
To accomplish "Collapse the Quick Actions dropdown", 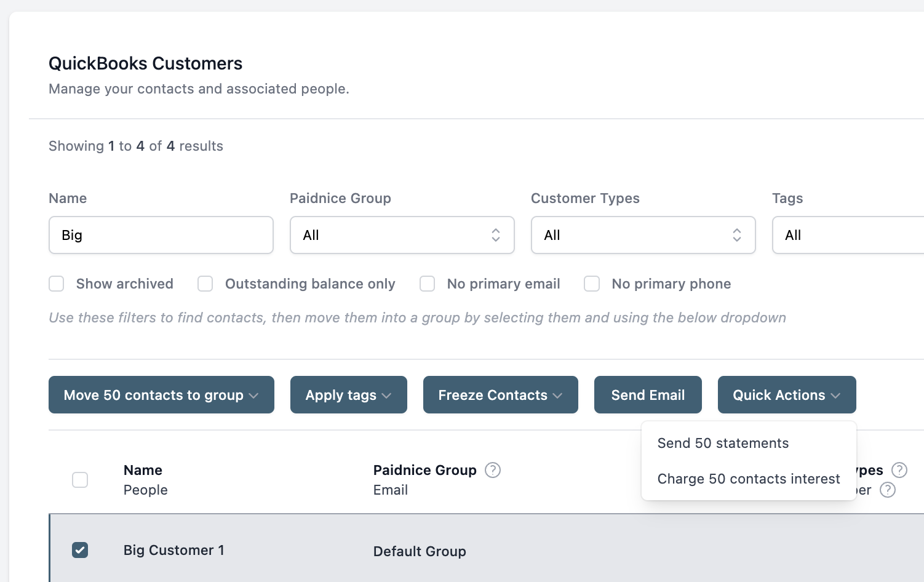I will pyautogui.click(x=787, y=395).
